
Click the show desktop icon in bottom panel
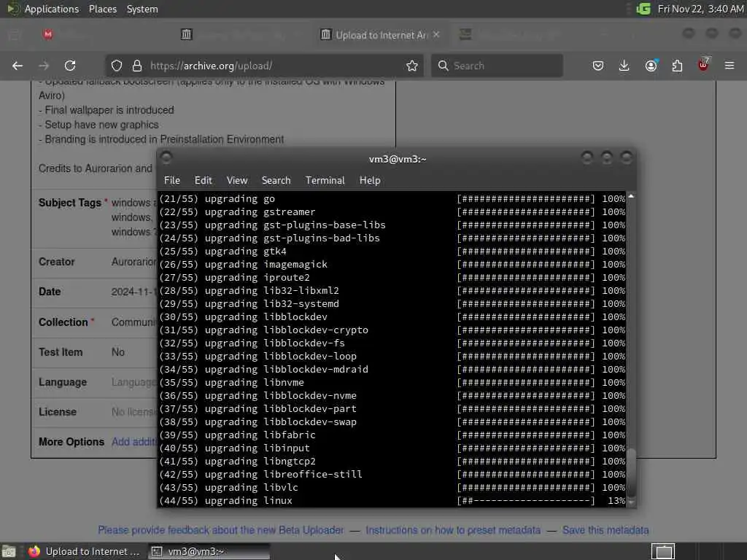9,551
